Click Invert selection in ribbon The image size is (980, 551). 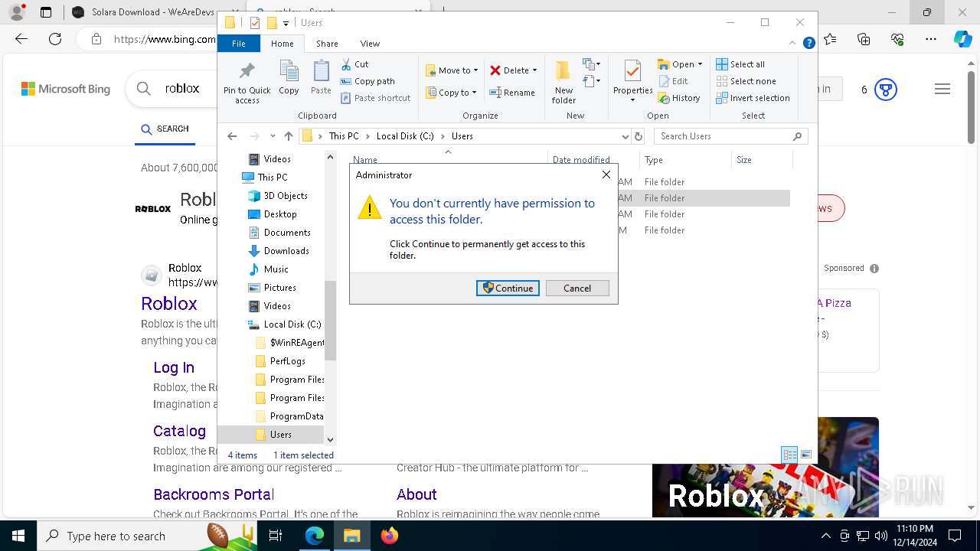point(753,98)
